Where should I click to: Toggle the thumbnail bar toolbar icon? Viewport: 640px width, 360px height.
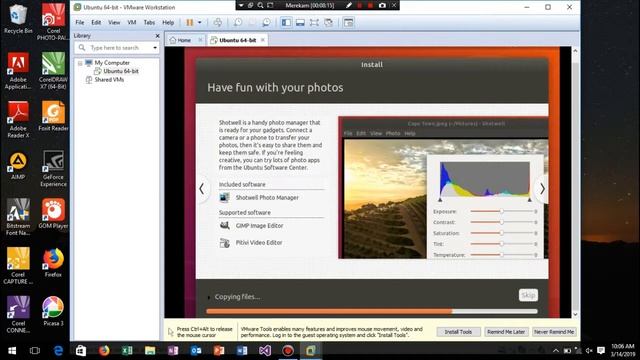pos(300,22)
